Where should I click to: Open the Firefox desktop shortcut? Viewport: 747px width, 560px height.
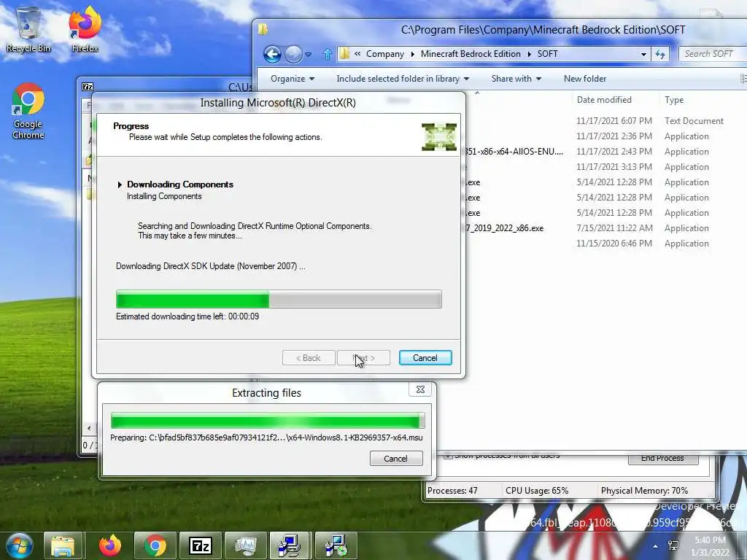click(85, 29)
